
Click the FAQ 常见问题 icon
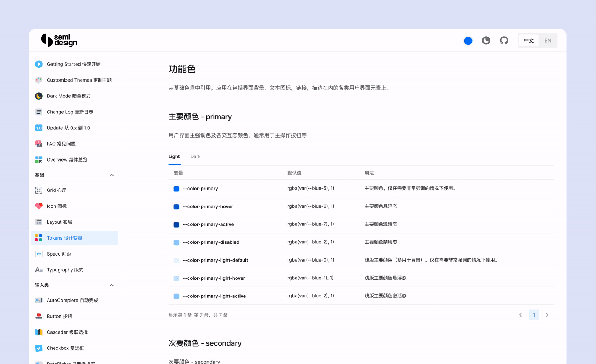tap(39, 144)
